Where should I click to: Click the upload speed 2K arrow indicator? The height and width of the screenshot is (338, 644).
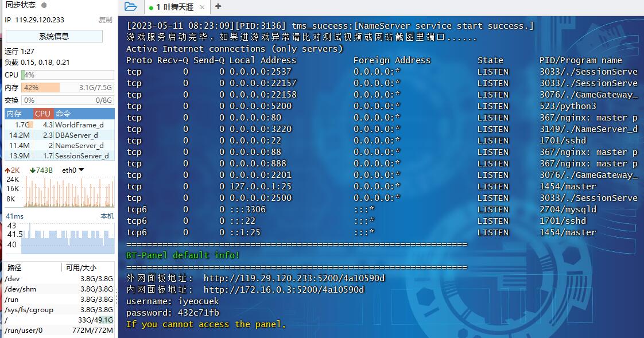(12, 170)
